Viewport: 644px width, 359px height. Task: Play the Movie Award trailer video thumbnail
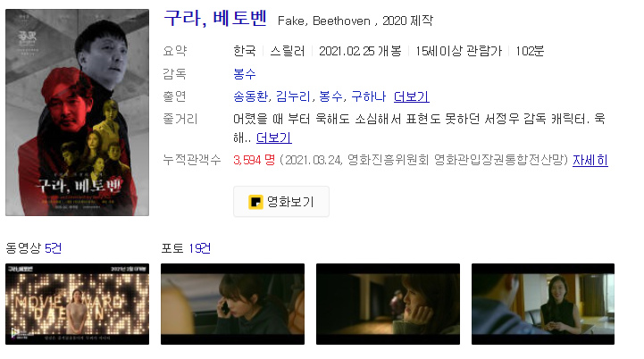(77, 304)
